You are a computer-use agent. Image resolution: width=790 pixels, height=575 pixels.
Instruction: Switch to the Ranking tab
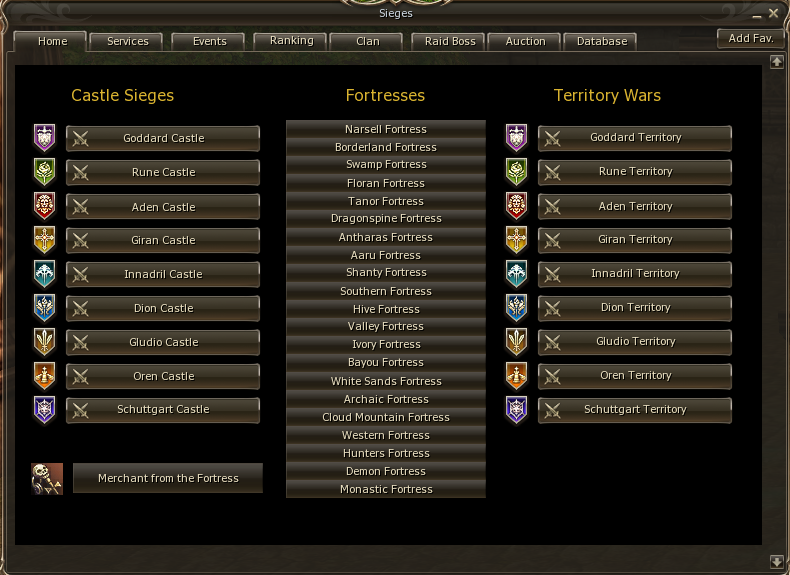point(291,41)
